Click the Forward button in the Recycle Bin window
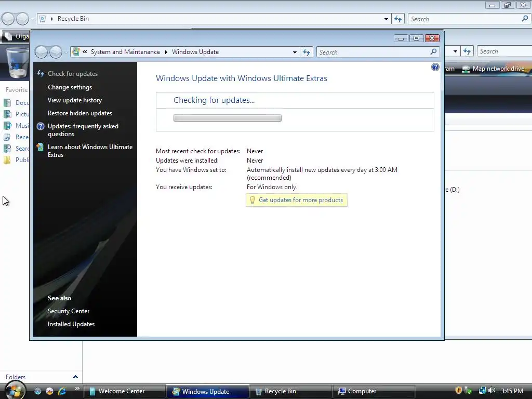Image resolution: width=532 pixels, height=399 pixels. (22, 19)
